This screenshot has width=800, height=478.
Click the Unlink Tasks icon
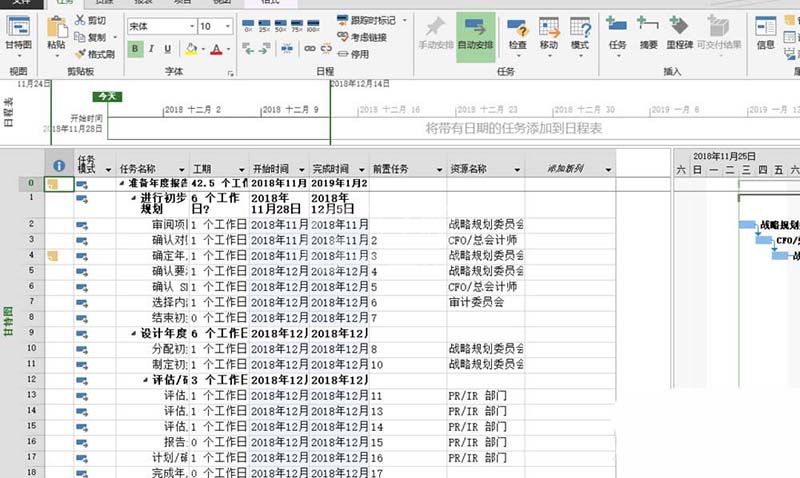pos(326,49)
